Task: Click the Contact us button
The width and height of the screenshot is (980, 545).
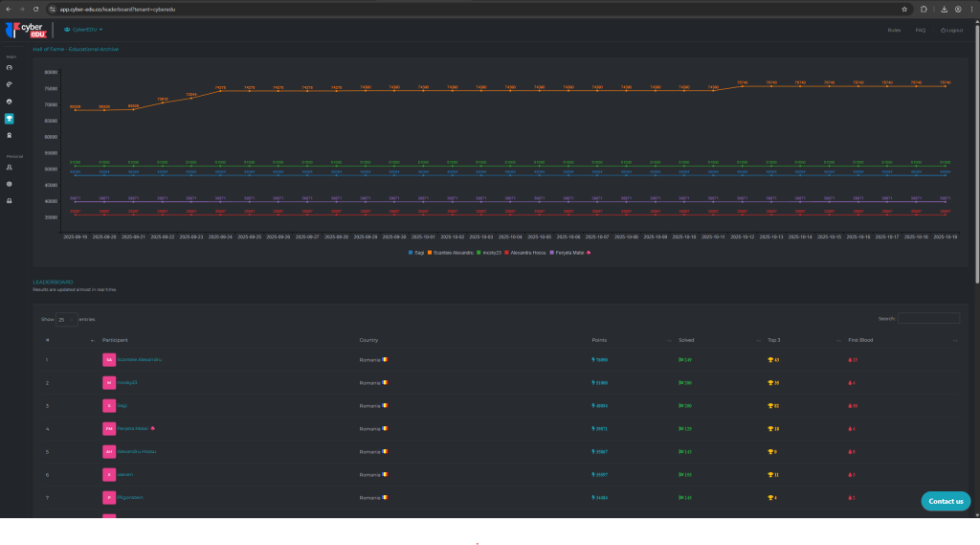Action: [946, 501]
